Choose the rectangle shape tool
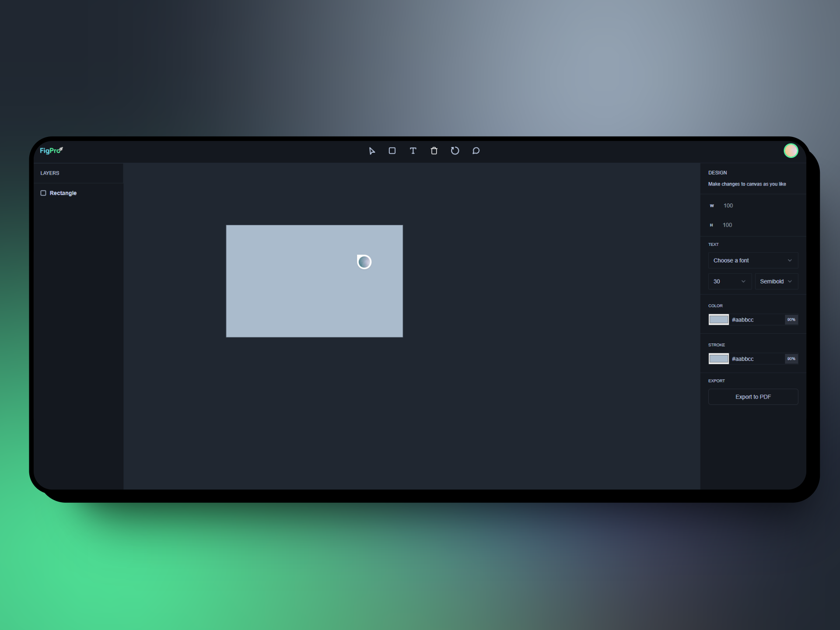 (x=392, y=151)
